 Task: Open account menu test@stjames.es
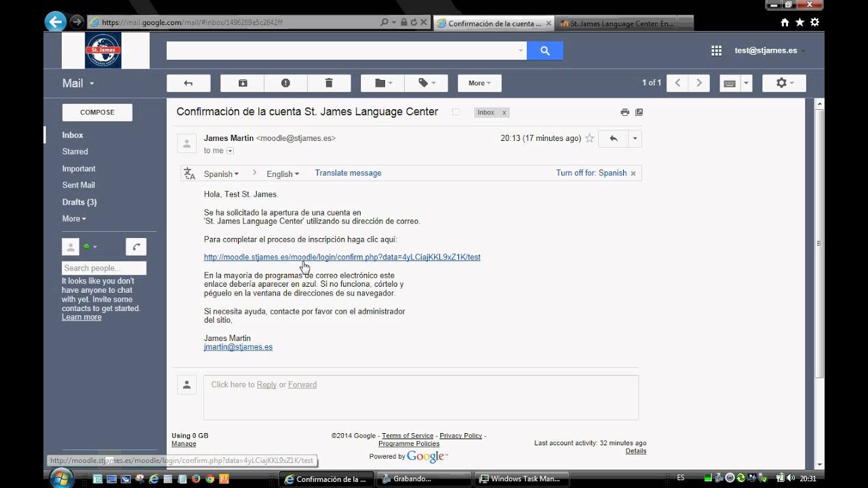(x=770, y=51)
